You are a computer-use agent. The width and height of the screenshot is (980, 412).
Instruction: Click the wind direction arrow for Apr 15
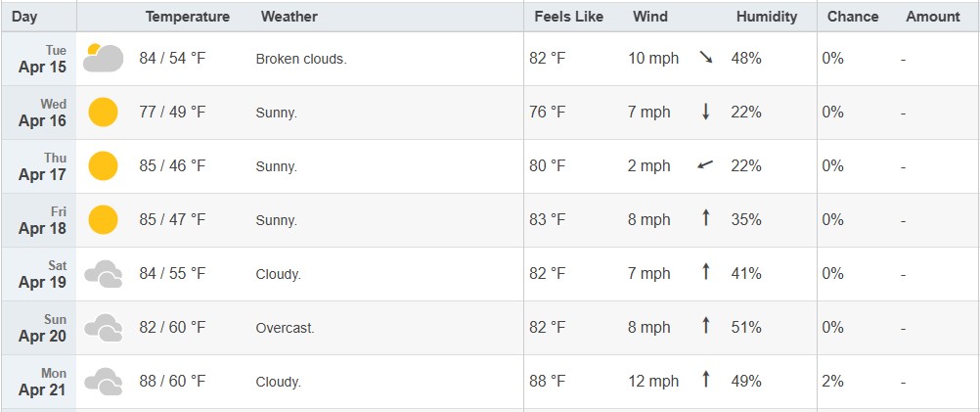click(706, 58)
